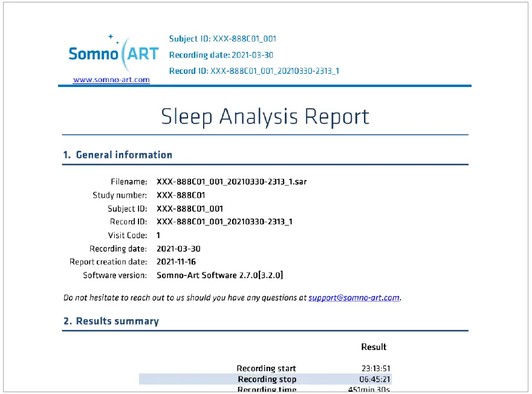Open the www.somno-art.com website link
This screenshot has height=394, width=532.
pyautogui.click(x=112, y=79)
